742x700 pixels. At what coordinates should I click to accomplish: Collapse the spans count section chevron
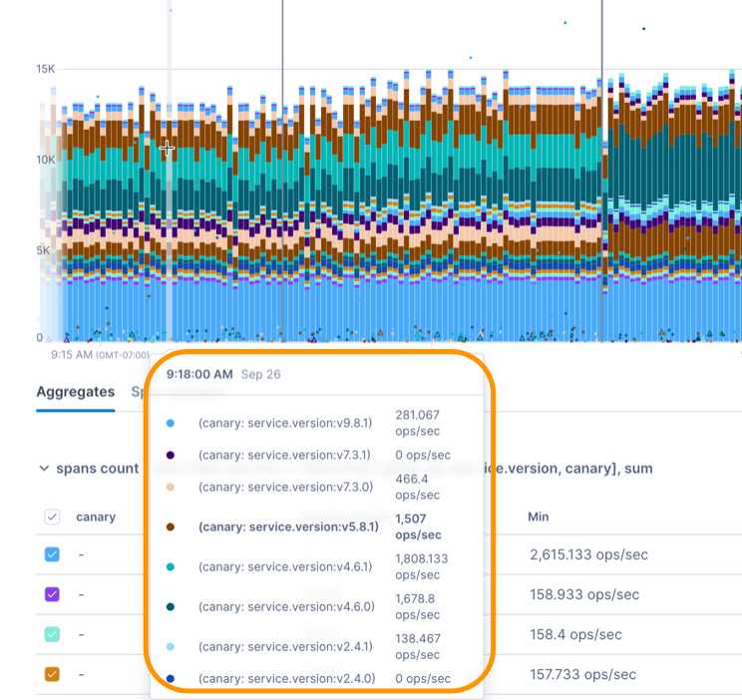(43, 468)
